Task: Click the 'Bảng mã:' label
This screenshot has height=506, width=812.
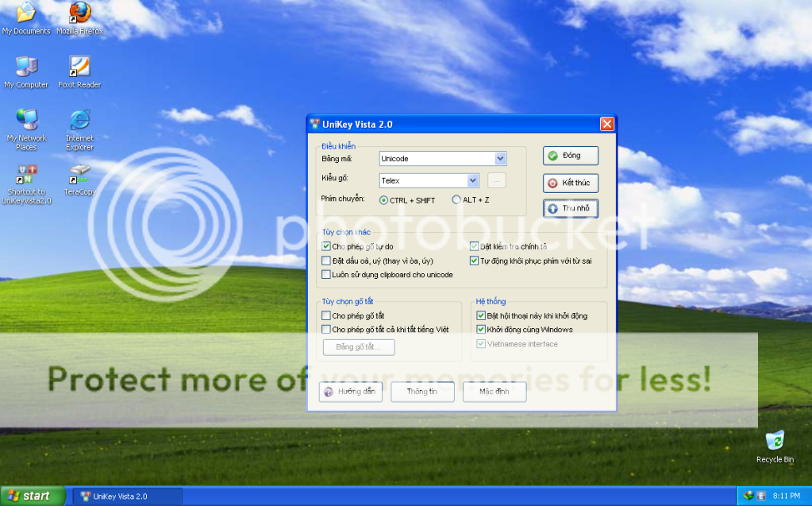Action: coord(337,159)
